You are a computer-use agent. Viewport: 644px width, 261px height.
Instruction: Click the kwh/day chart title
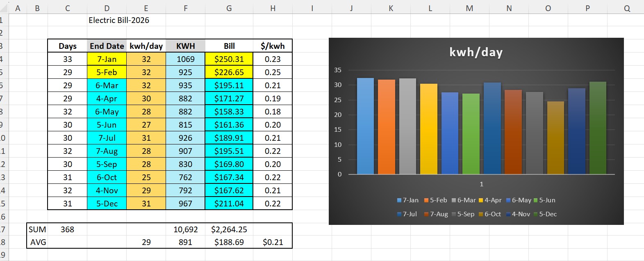(x=476, y=52)
